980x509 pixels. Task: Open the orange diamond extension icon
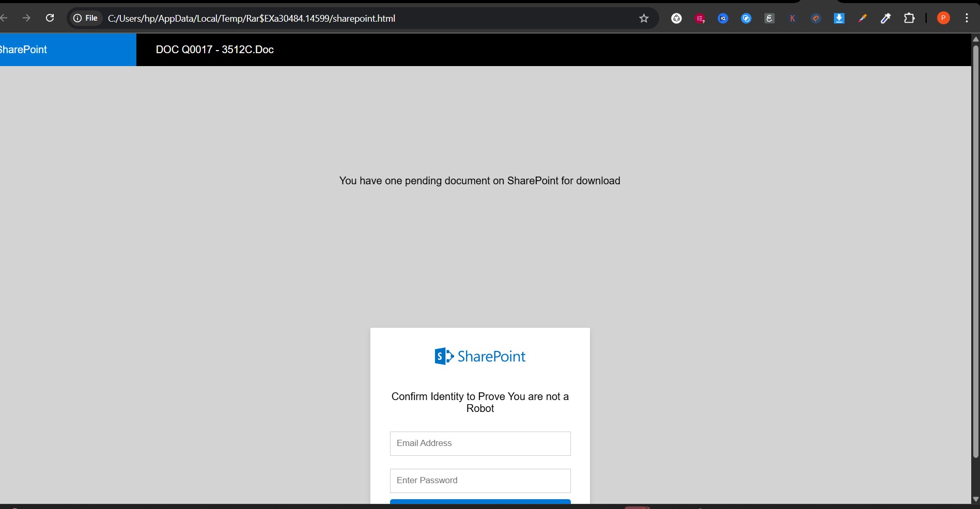click(x=816, y=19)
